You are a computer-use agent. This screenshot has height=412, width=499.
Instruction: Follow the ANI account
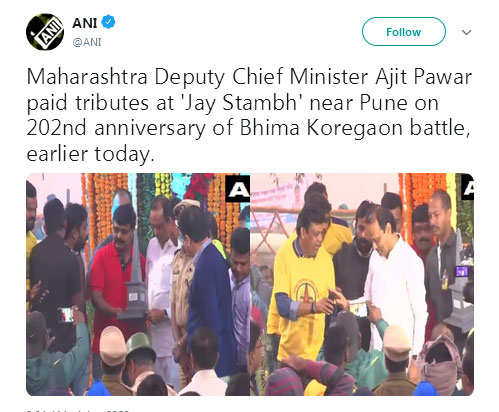(x=404, y=32)
